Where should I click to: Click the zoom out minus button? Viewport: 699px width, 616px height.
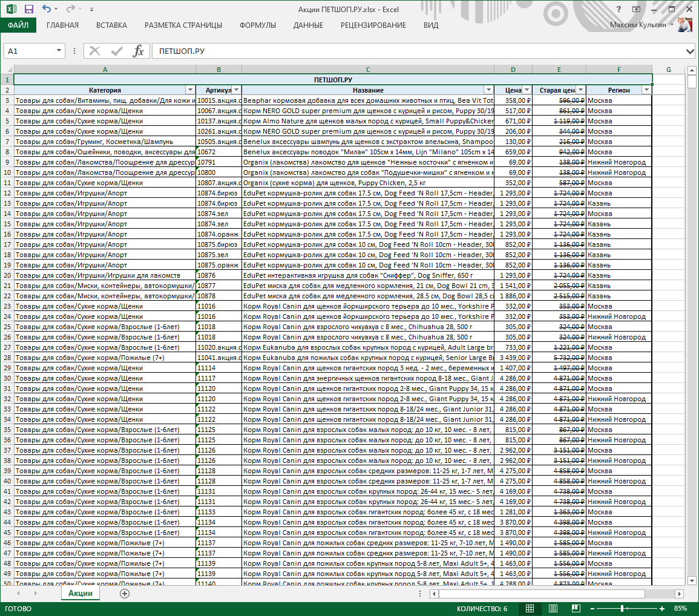pyautogui.click(x=592, y=608)
